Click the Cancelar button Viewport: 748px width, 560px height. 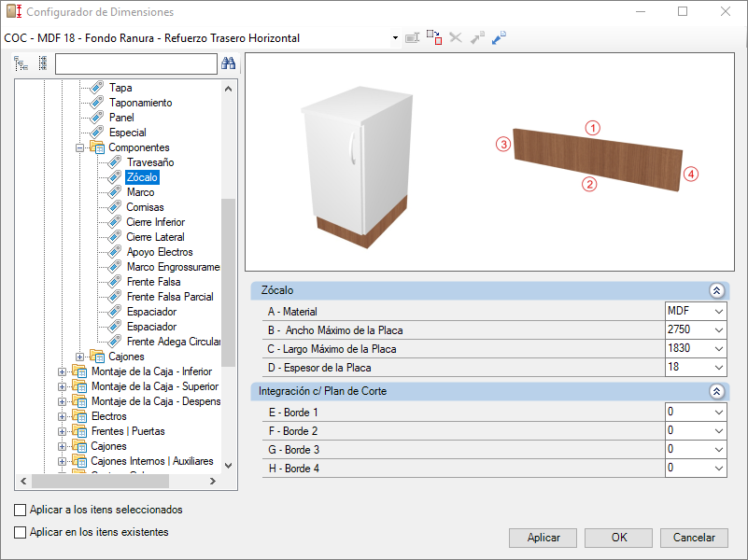coord(694,538)
